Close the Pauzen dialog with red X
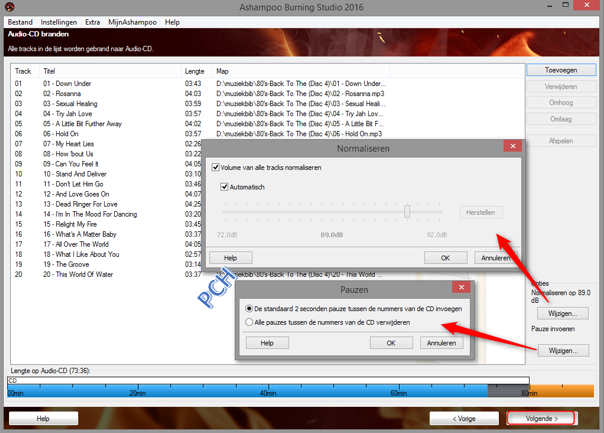The height and width of the screenshot is (433, 604). pyautogui.click(x=461, y=287)
